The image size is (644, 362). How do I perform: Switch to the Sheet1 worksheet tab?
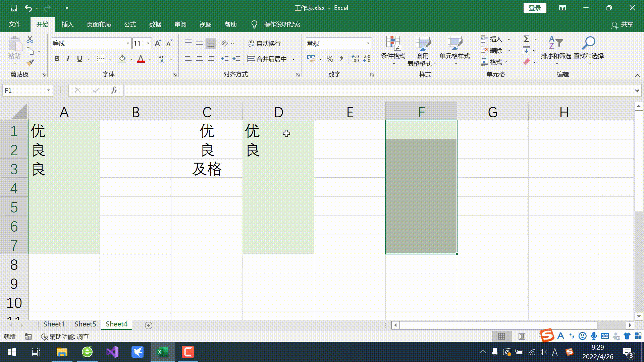point(54,324)
